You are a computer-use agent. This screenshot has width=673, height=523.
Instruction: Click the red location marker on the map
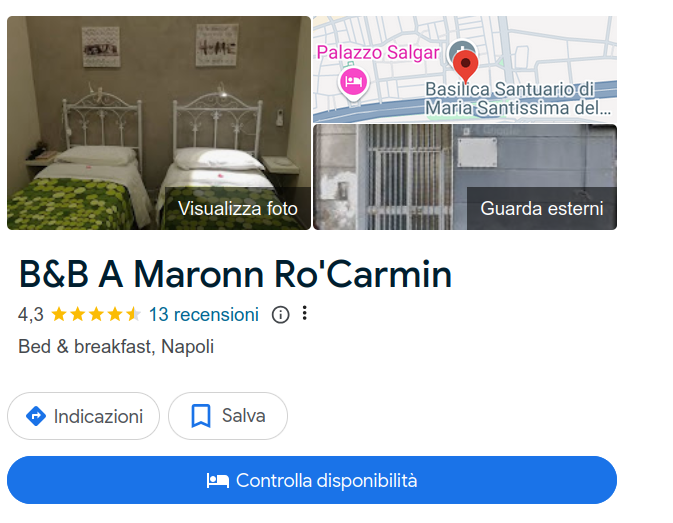466,66
